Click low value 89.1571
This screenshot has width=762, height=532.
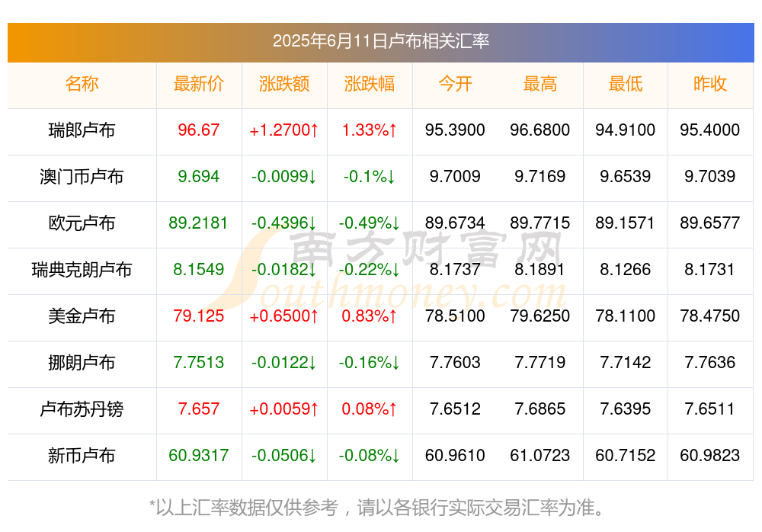[x=626, y=223]
